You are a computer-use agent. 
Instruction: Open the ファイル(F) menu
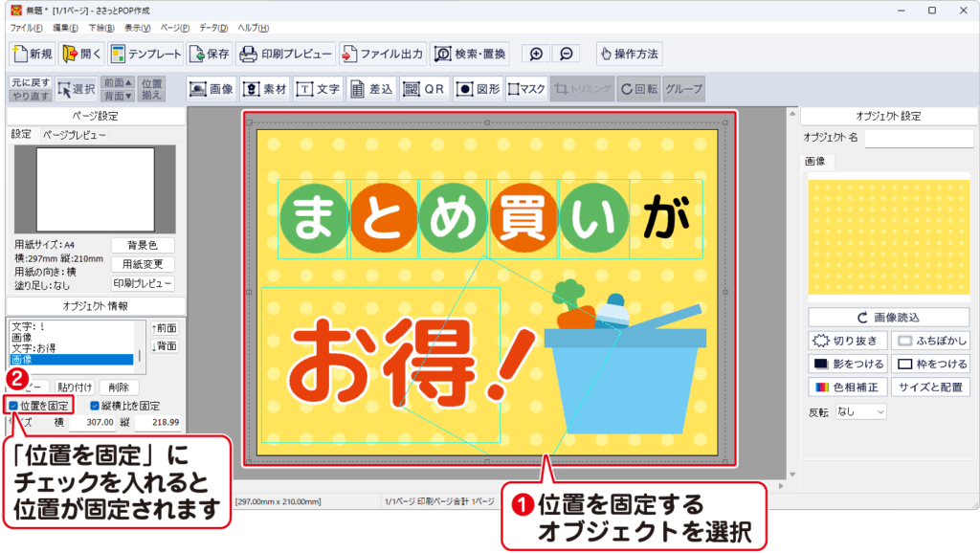(x=25, y=28)
